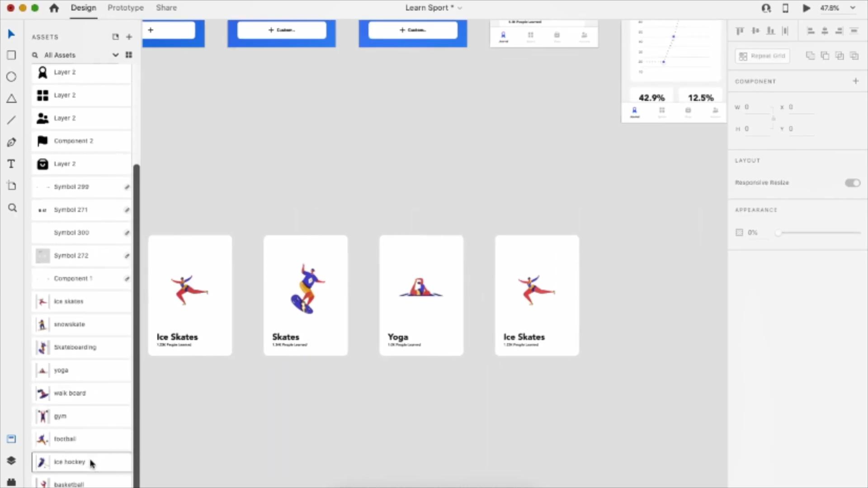This screenshot has height=488, width=868.
Task: Open the Share tab
Action: (166, 8)
